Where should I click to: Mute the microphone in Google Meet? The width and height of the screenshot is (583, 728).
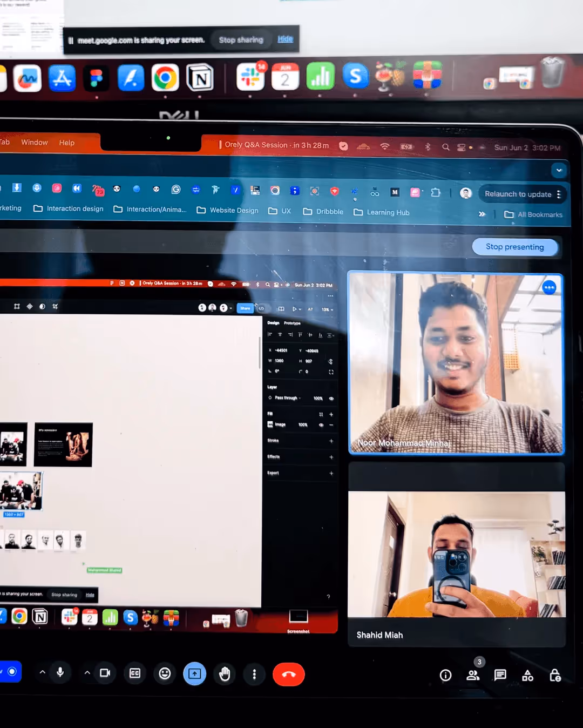pyautogui.click(x=60, y=672)
